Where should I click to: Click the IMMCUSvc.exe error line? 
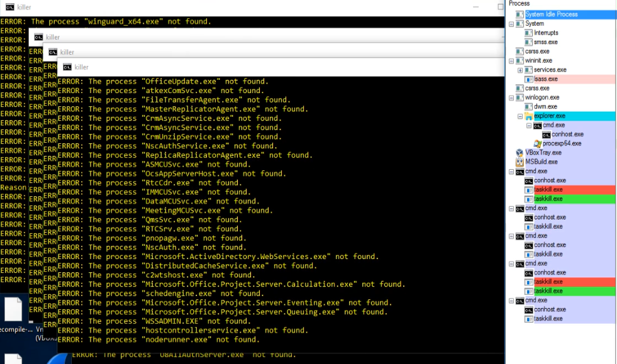[154, 192]
